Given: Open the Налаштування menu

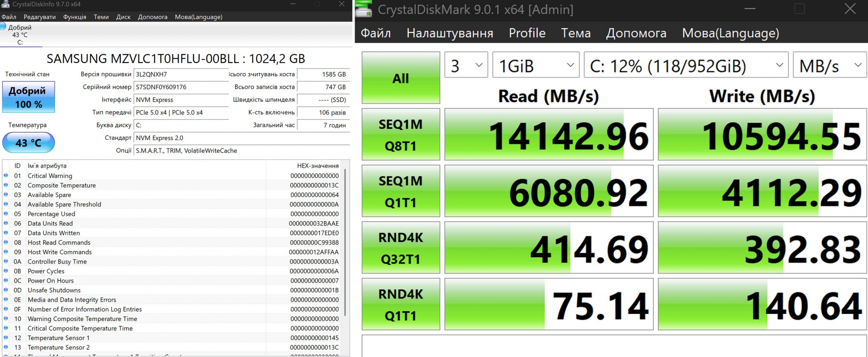Looking at the screenshot, I should (450, 33).
